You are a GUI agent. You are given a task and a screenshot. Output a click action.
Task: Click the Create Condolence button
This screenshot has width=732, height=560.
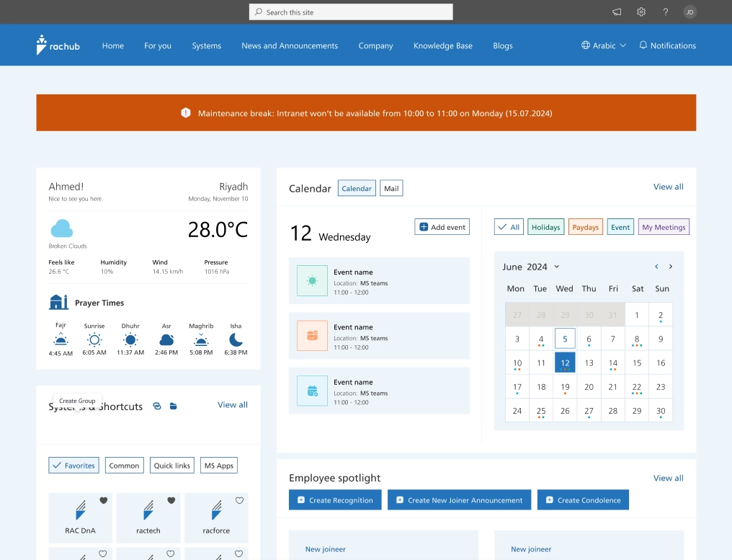click(583, 499)
